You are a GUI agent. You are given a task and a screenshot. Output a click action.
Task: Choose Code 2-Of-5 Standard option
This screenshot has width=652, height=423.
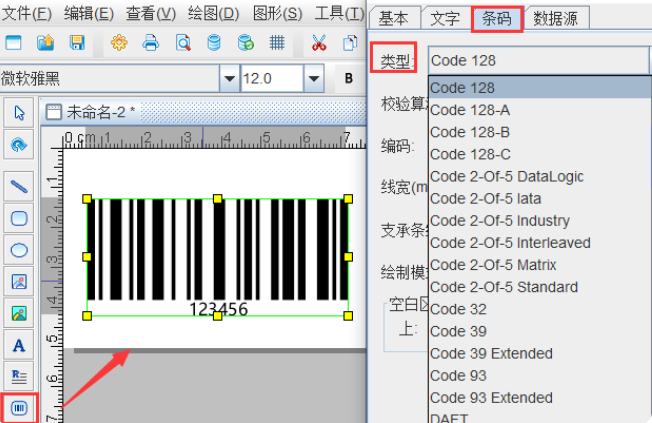[539, 287]
